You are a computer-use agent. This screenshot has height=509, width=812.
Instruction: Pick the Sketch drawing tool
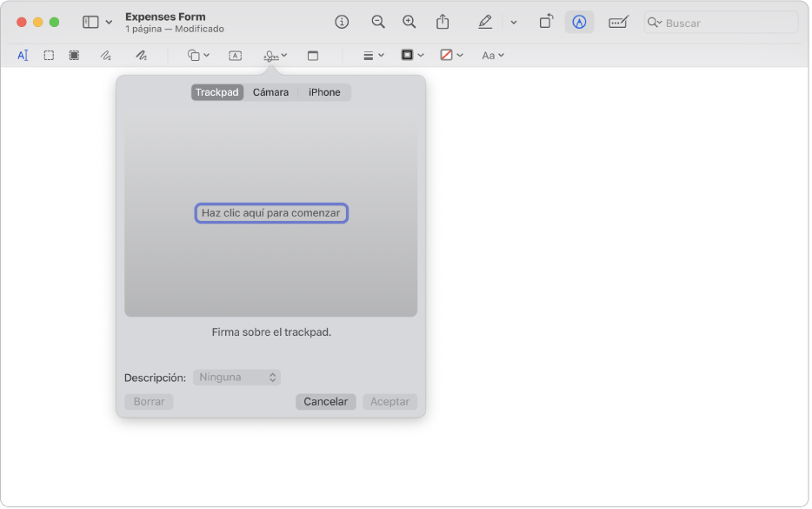(105, 55)
